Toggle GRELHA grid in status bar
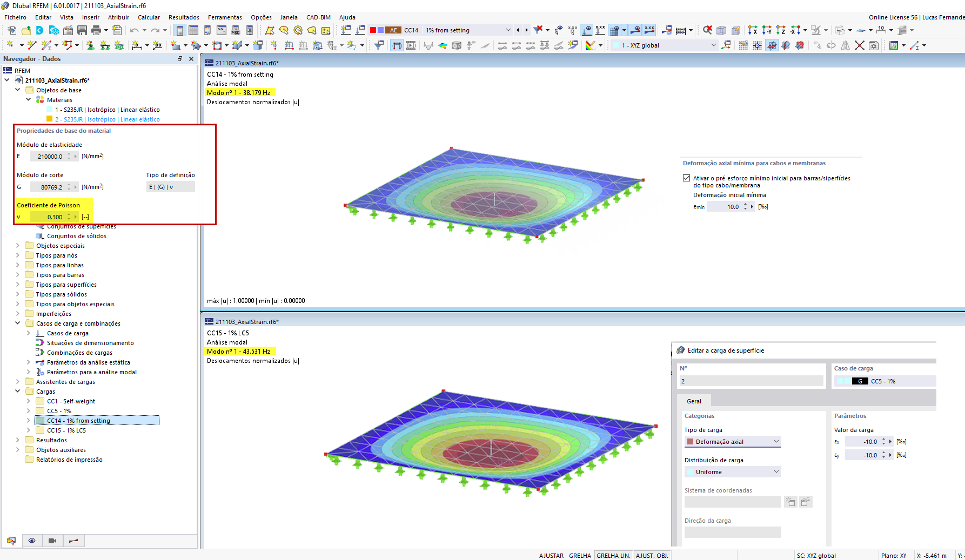 (x=580, y=556)
